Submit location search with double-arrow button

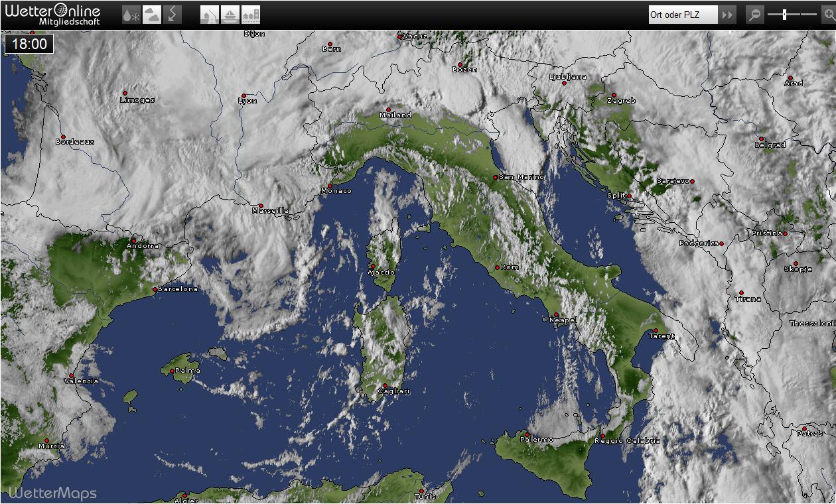tap(728, 15)
